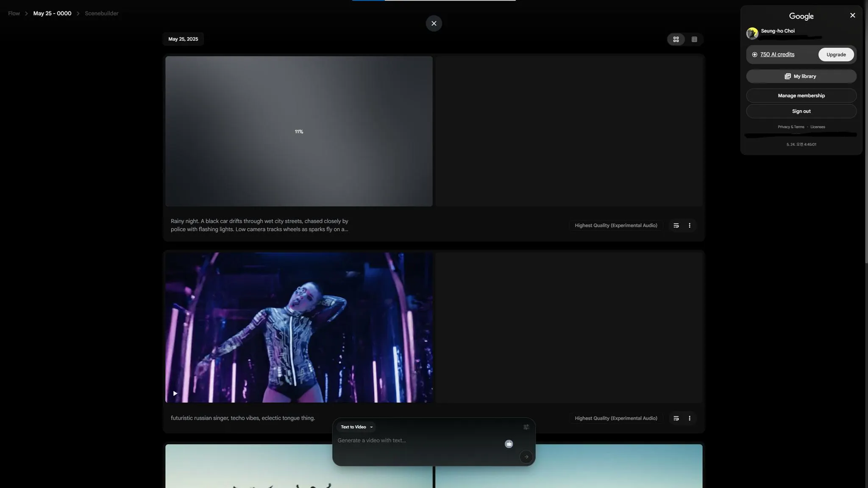The height and width of the screenshot is (488, 868).
Task: Open three-dot menu for rainy night video
Action: pos(690,225)
